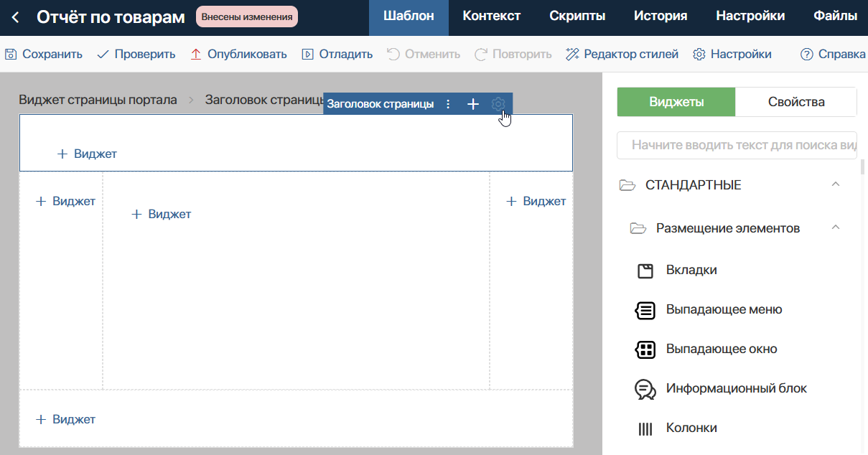Select the Колонки widget icon
This screenshot has height=455, width=868.
[x=645, y=428]
